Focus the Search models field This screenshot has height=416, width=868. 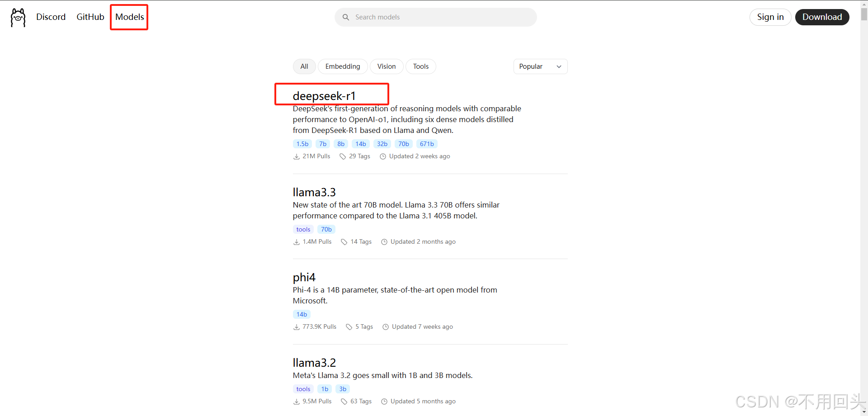click(436, 17)
